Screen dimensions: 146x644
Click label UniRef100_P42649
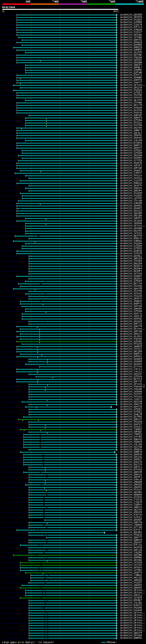(x=131, y=610)
